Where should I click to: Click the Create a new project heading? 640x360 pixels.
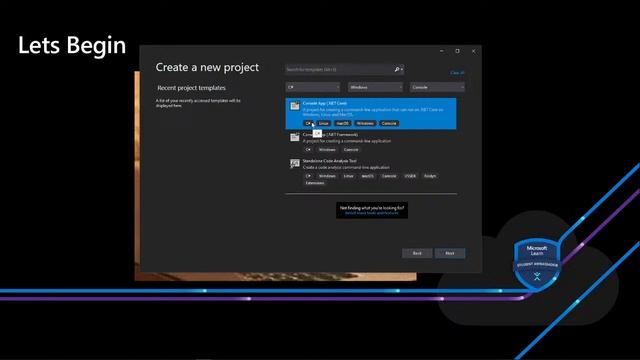[207, 67]
